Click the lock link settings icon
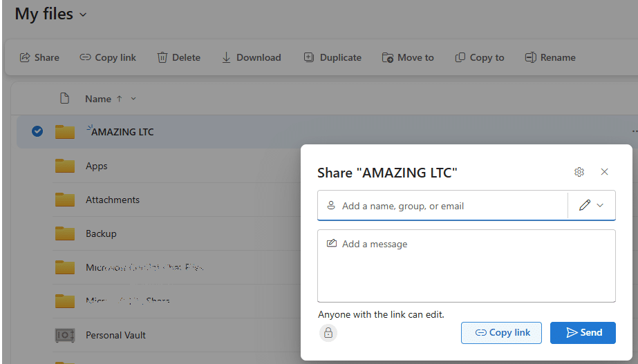 pos(328,333)
